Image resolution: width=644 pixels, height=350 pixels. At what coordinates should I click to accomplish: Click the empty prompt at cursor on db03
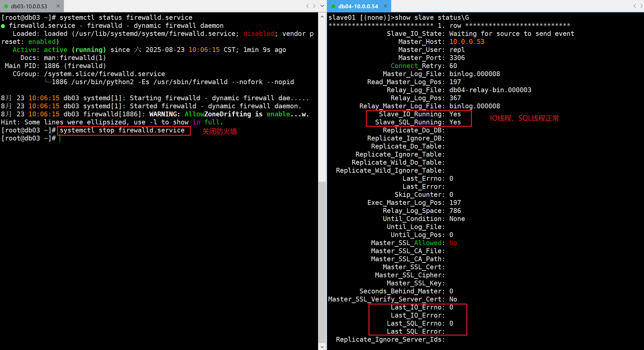pos(60,138)
